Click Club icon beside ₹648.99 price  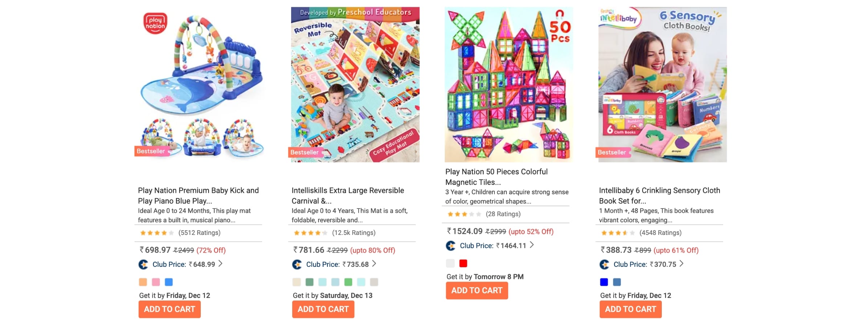tap(143, 265)
